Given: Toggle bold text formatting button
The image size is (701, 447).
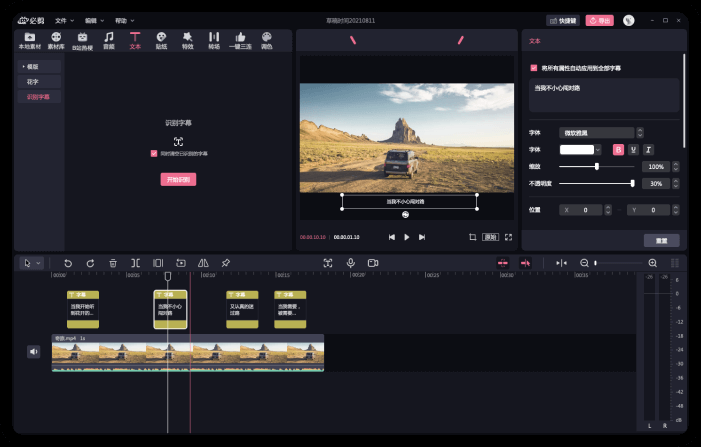Looking at the screenshot, I should tap(618, 149).
